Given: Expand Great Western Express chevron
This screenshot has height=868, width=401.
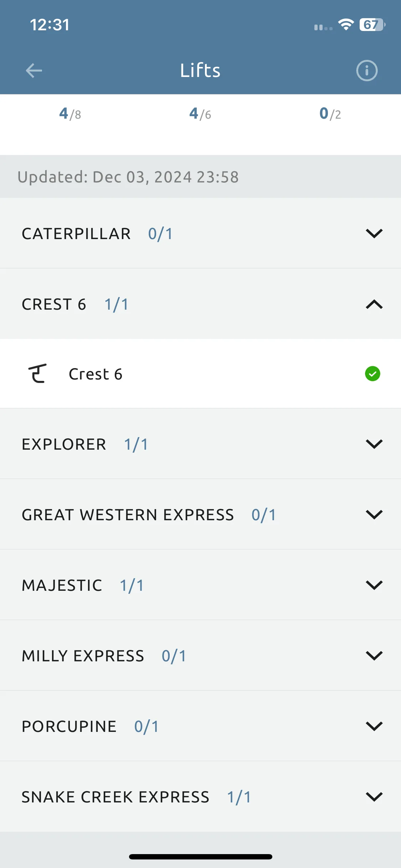Looking at the screenshot, I should pyautogui.click(x=374, y=515).
